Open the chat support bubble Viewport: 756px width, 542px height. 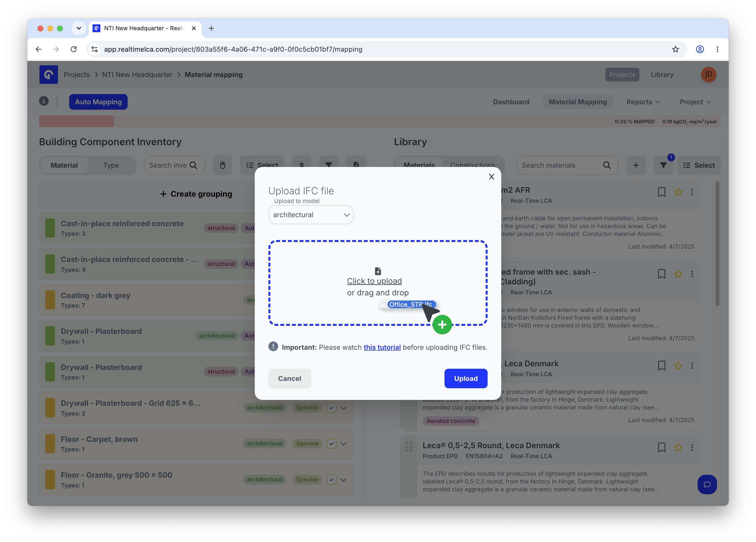tap(707, 484)
